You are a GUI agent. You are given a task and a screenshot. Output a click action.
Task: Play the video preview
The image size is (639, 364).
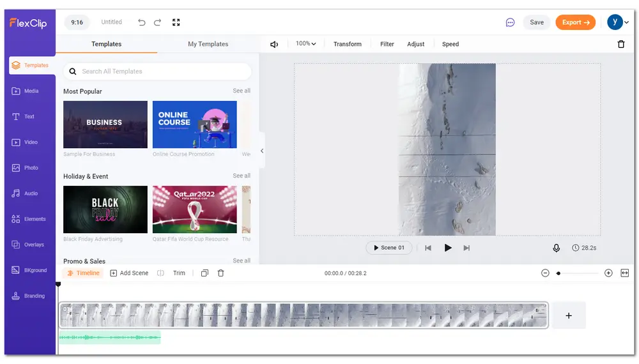[x=448, y=248]
